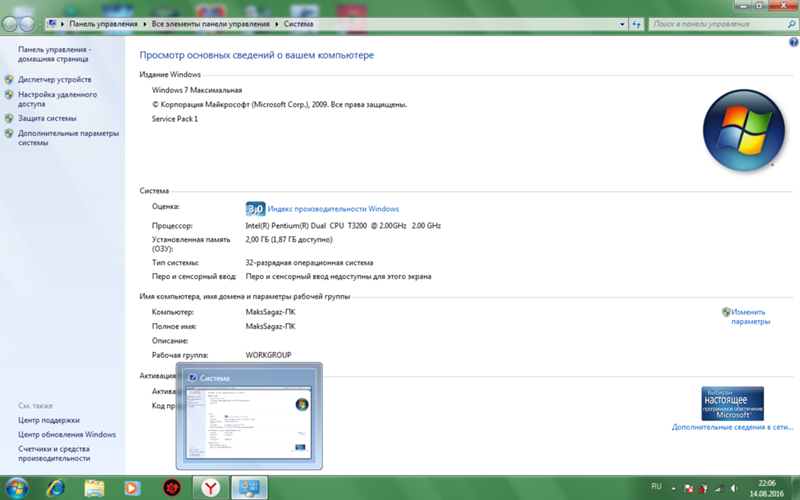
Task: Click the search control panel field
Action: tap(723, 24)
